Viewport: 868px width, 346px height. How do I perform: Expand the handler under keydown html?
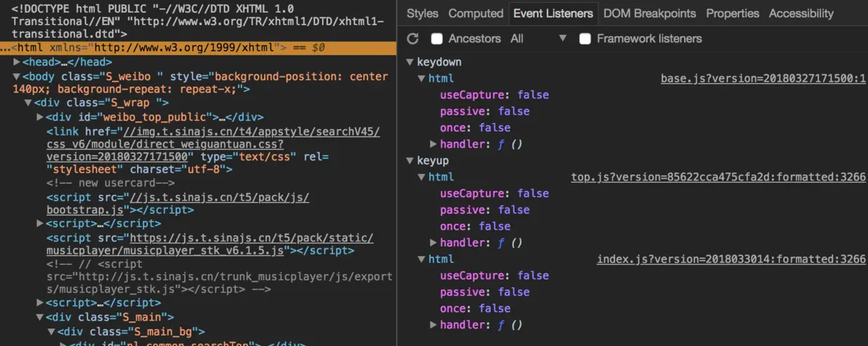[433, 144]
